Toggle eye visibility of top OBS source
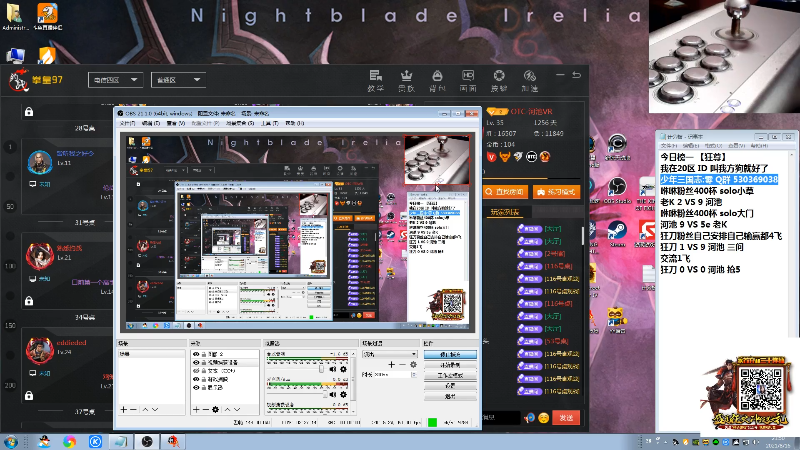This screenshot has height=450, width=800. (196, 354)
